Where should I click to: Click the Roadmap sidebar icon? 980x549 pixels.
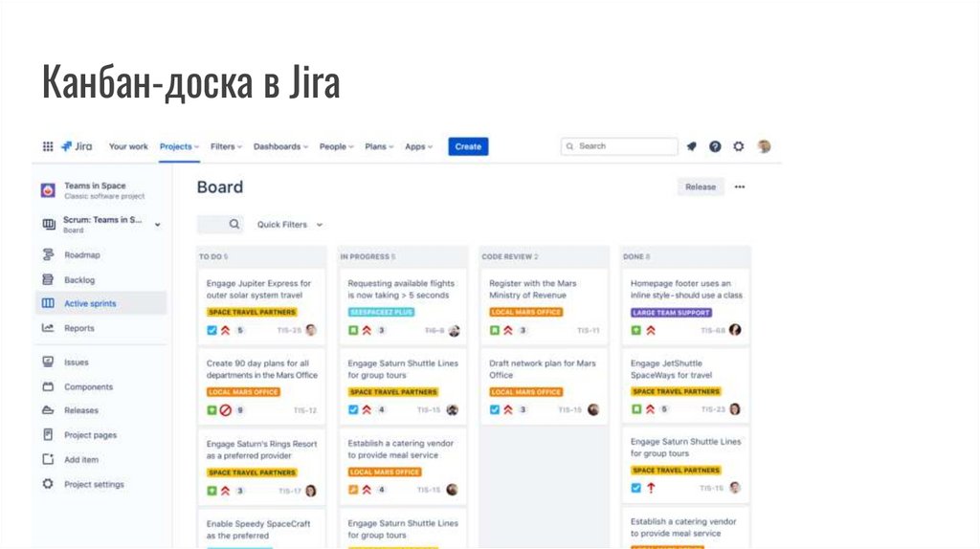click(x=48, y=254)
